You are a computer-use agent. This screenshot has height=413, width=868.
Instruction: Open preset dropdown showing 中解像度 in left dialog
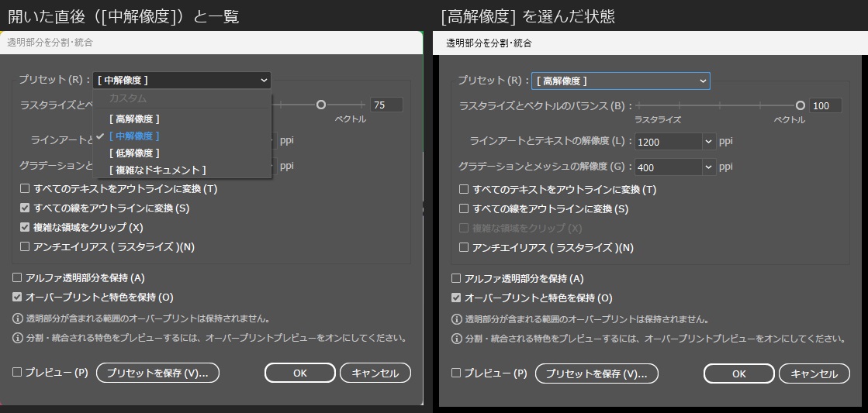[x=182, y=80]
